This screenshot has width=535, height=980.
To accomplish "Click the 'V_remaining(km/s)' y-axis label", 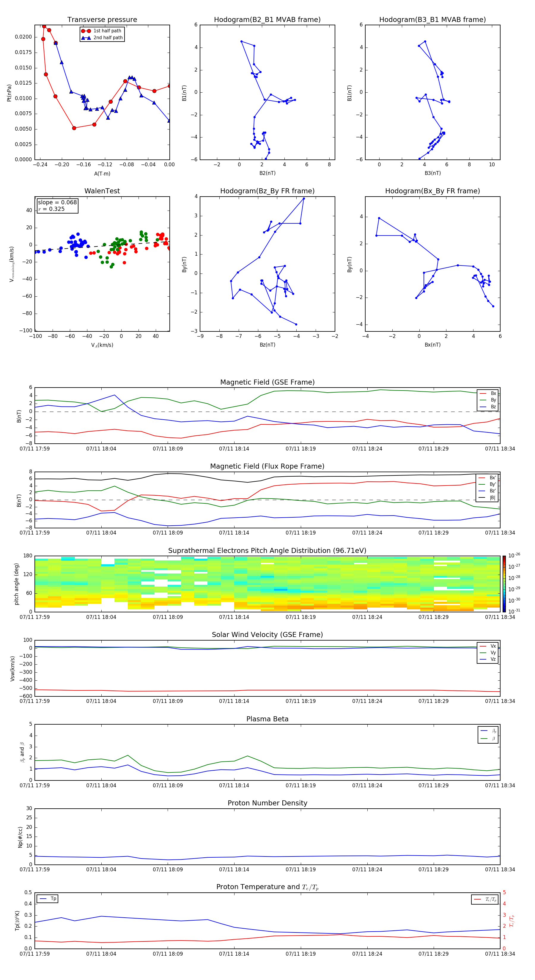I will pos(11,264).
